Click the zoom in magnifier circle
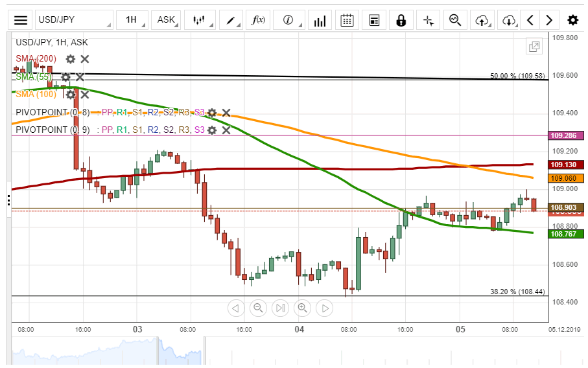 coord(303,308)
